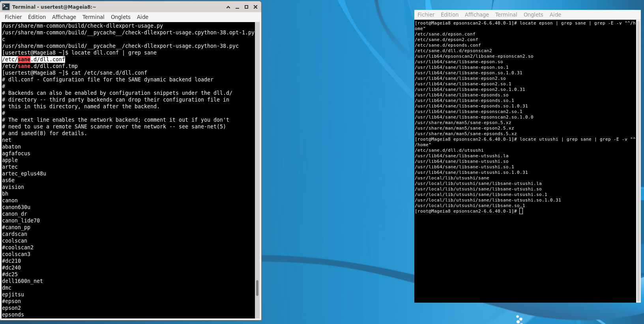This screenshot has height=324, width=644.
Task: Click the 'locate dll.conf | grep sane' command
Action: (114, 53)
